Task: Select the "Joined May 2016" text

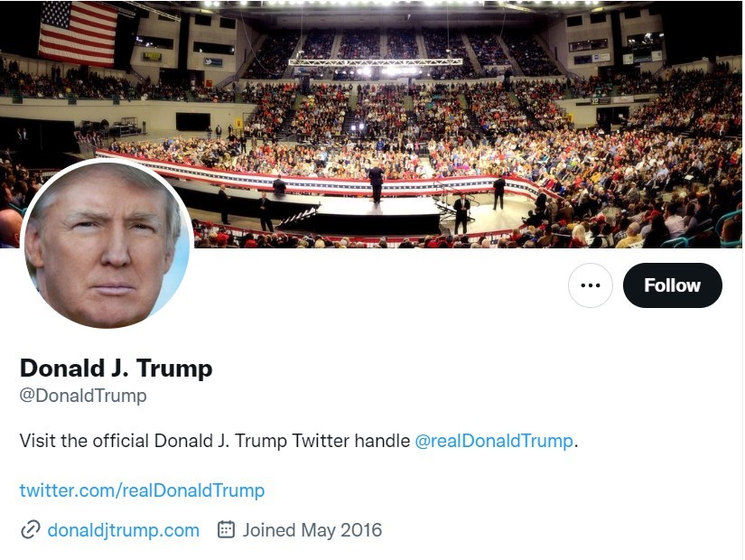Action: click(x=312, y=530)
